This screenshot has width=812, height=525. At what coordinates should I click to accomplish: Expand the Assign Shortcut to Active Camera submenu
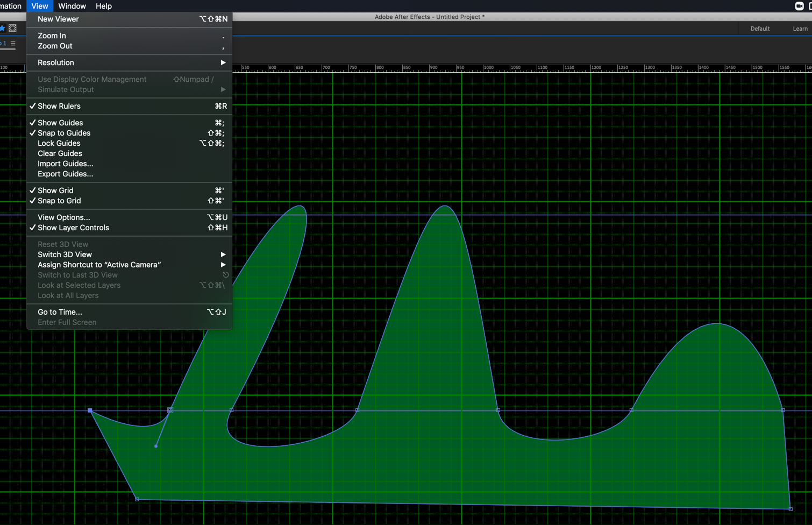[98, 265]
